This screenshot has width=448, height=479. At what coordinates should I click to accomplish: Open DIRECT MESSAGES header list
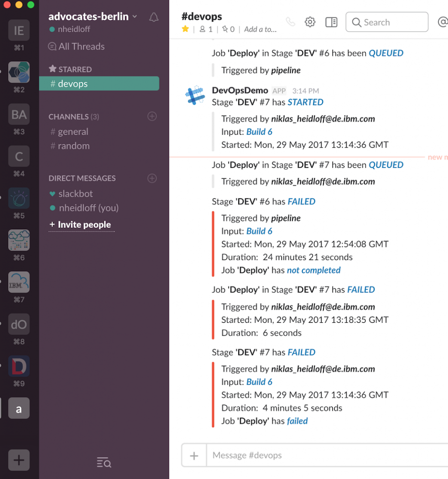82,178
